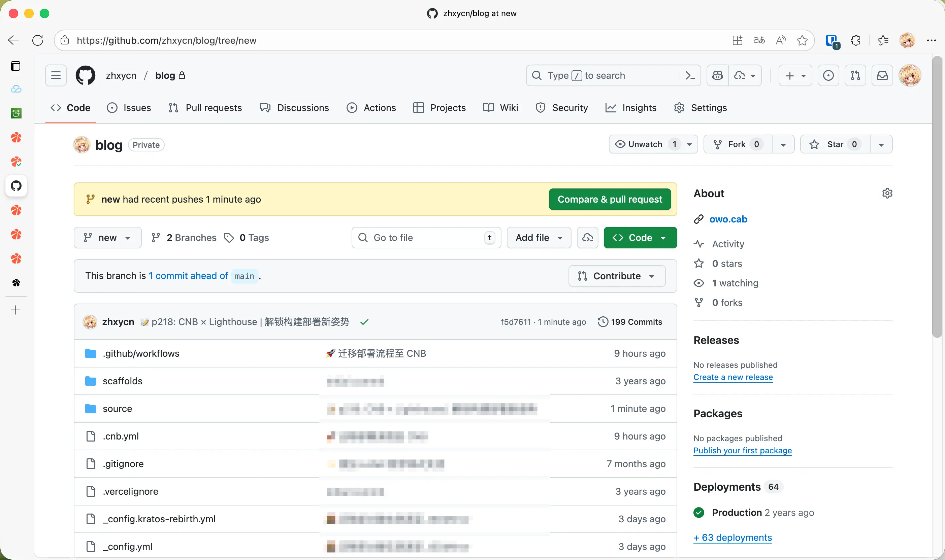Open the 'new' branch selector dropdown

pyautogui.click(x=108, y=237)
